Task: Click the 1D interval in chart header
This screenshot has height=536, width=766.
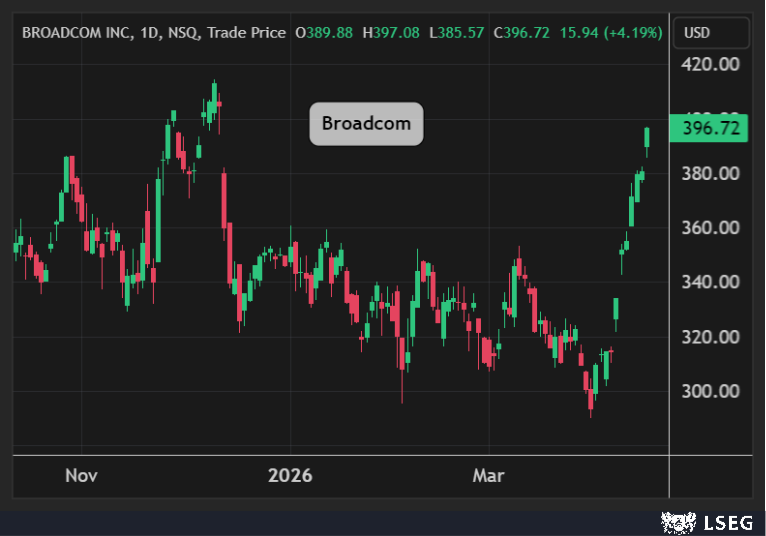Action: tap(149, 33)
